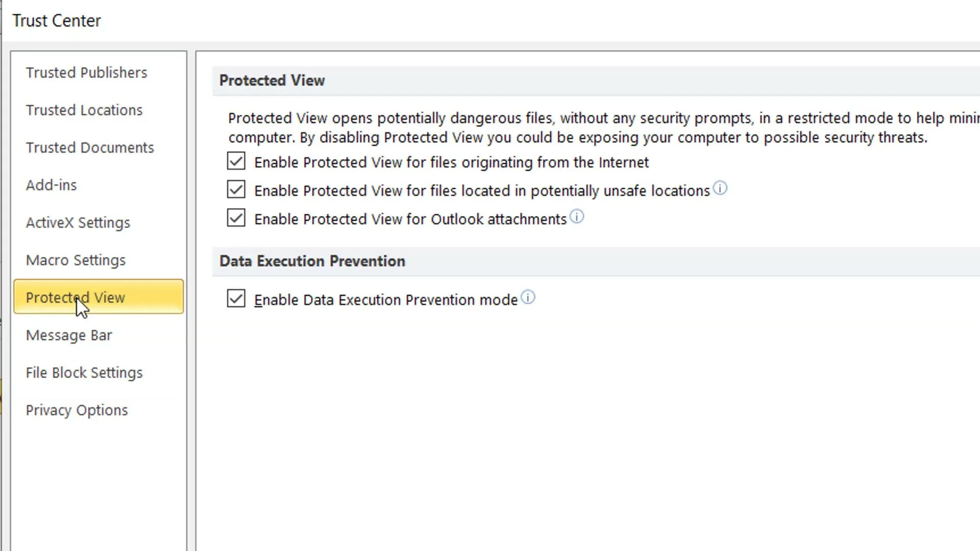Open Trusted Publishers section
980x551 pixels.
(86, 73)
